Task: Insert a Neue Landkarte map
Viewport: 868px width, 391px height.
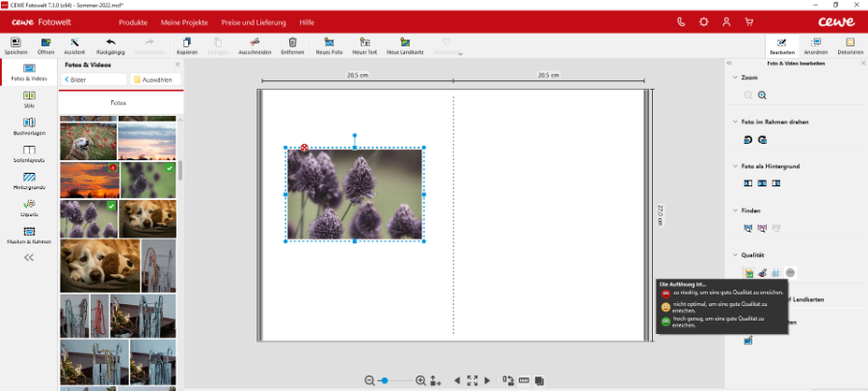Action: click(405, 45)
